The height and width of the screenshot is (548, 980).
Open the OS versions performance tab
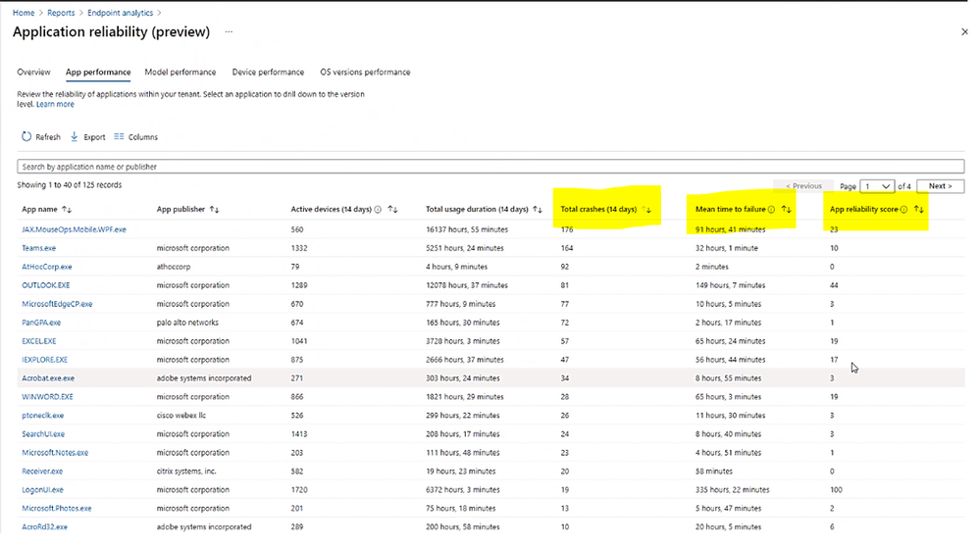click(x=365, y=72)
